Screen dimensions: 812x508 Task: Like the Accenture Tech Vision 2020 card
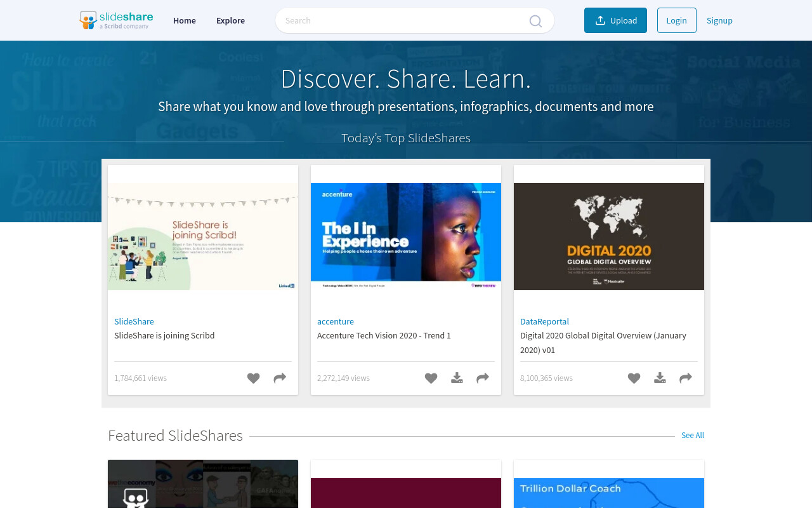click(x=431, y=378)
